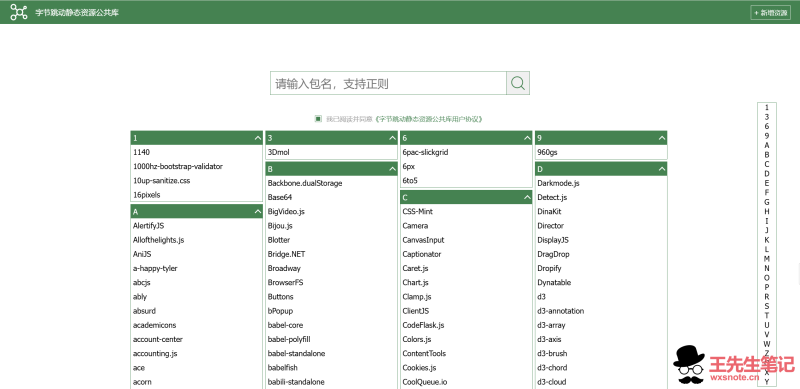
Task: Jump to letter S in index sidebar
Action: [767, 306]
